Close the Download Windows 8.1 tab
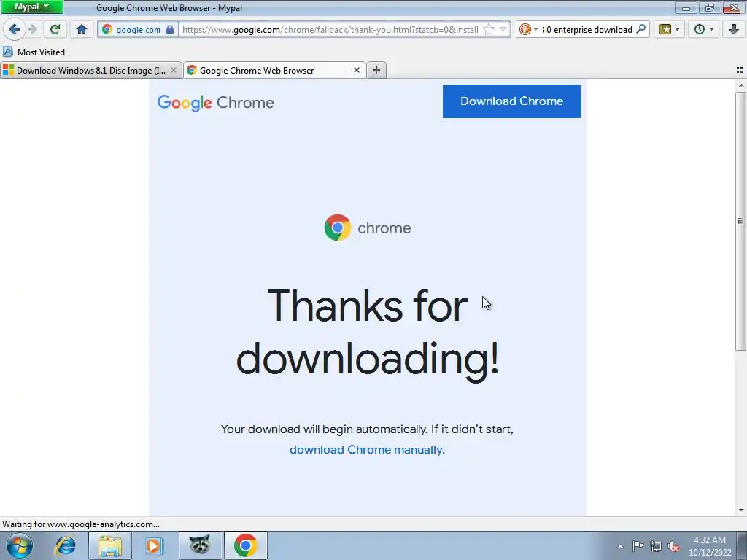The image size is (747, 560). click(x=174, y=71)
